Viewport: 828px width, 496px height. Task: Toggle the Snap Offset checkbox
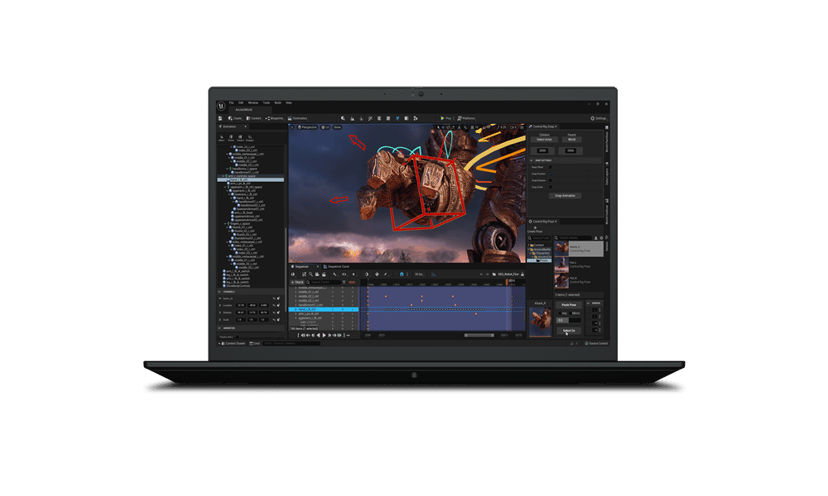550,167
